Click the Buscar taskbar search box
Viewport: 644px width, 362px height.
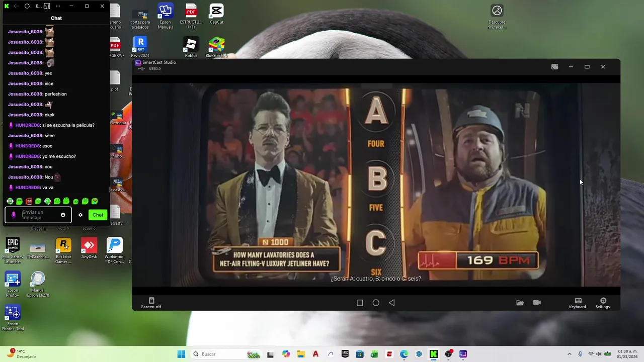click(226, 354)
